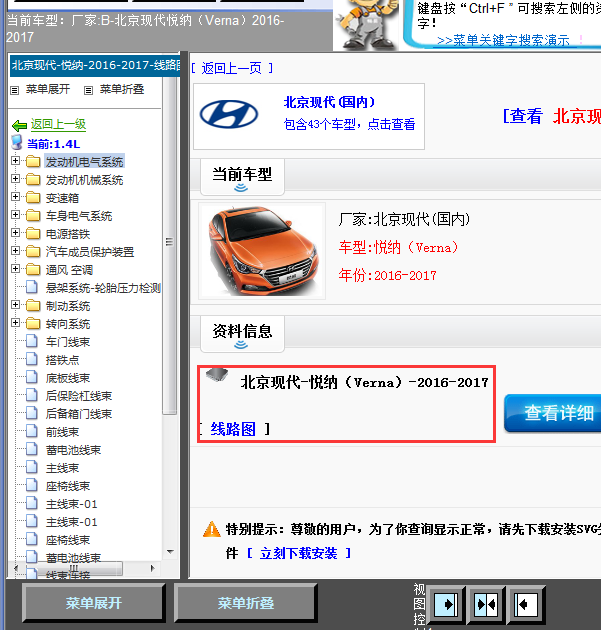Click the Hyundai logo image
The width and height of the screenshot is (601, 630).
[x=229, y=114]
